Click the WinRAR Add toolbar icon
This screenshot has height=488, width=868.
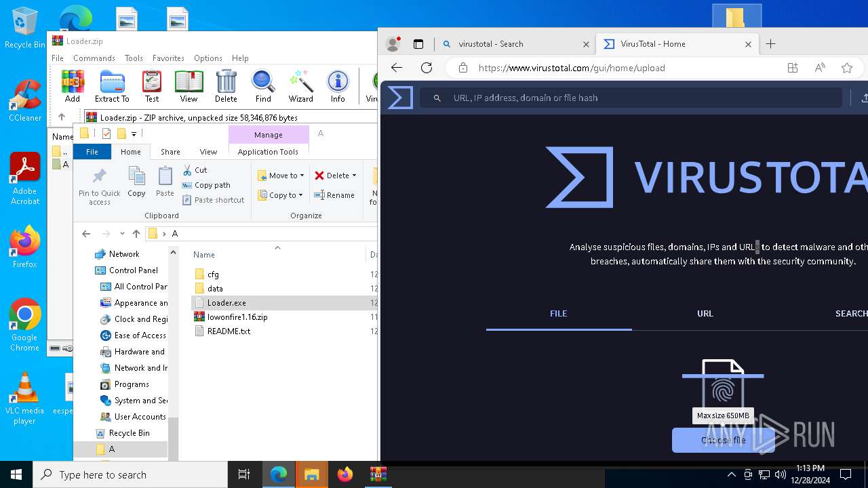73,86
